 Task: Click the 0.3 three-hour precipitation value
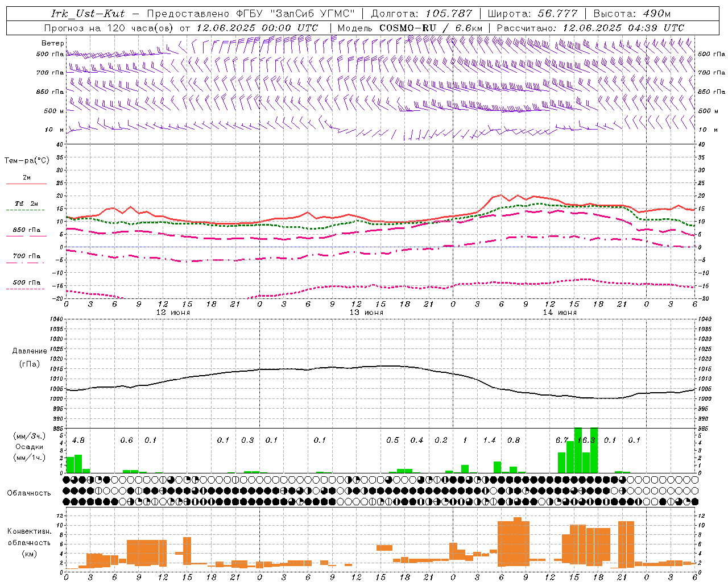[247, 440]
